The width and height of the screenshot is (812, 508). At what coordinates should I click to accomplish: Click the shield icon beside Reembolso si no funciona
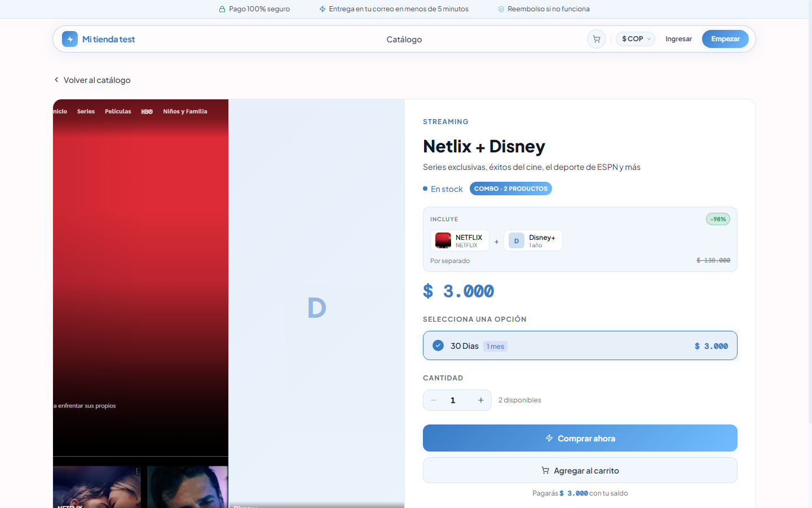pos(501,9)
